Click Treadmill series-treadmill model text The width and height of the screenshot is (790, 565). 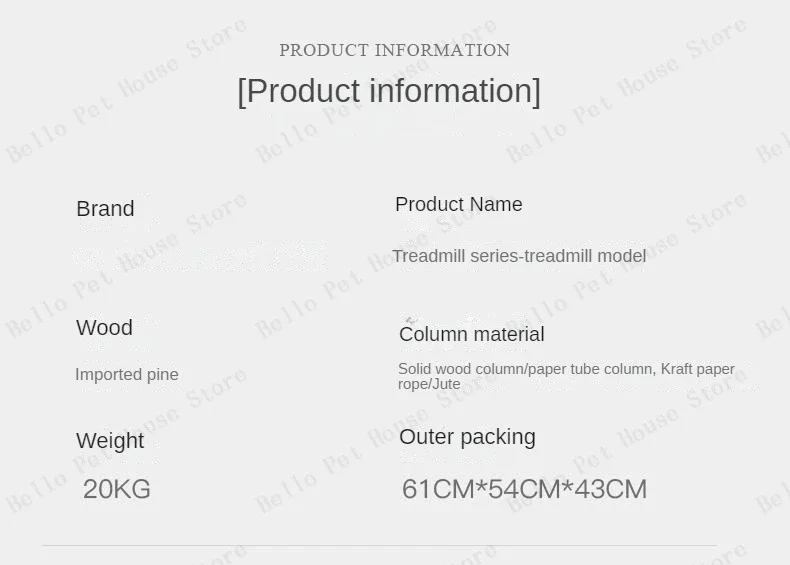coord(519,256)
